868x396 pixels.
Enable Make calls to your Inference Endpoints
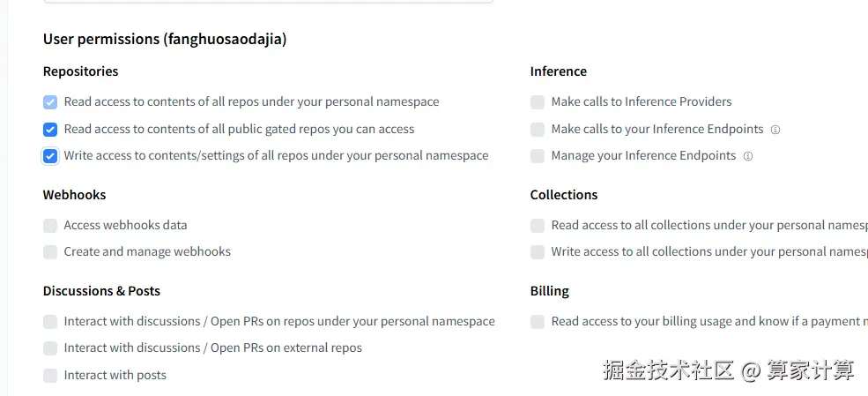tap(538, 130)
